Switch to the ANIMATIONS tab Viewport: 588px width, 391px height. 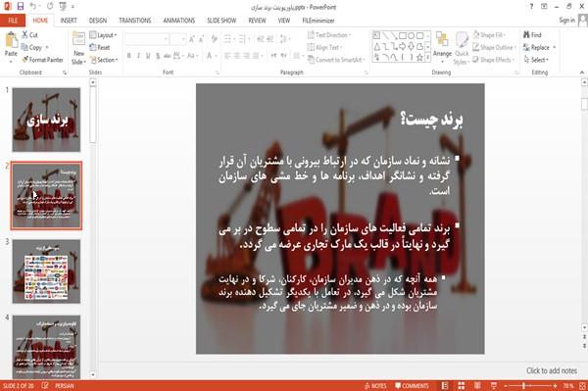click(x=179, y=21)
